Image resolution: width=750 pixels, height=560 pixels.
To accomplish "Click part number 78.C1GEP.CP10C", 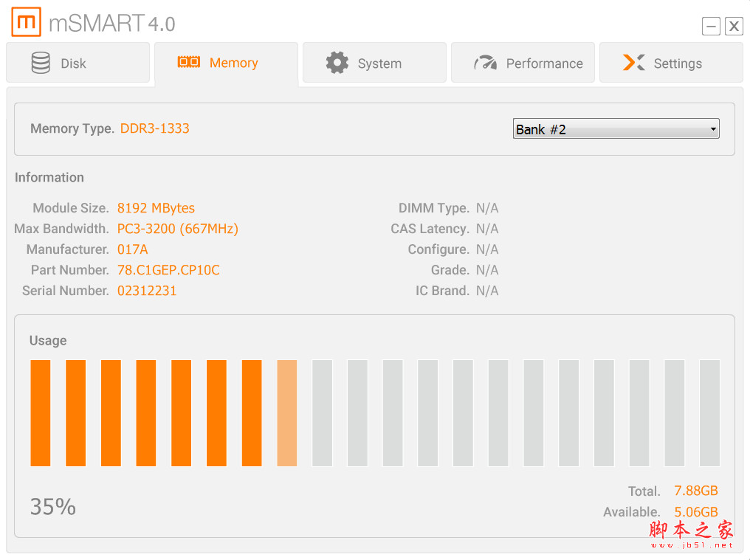I will click(168, 270).
